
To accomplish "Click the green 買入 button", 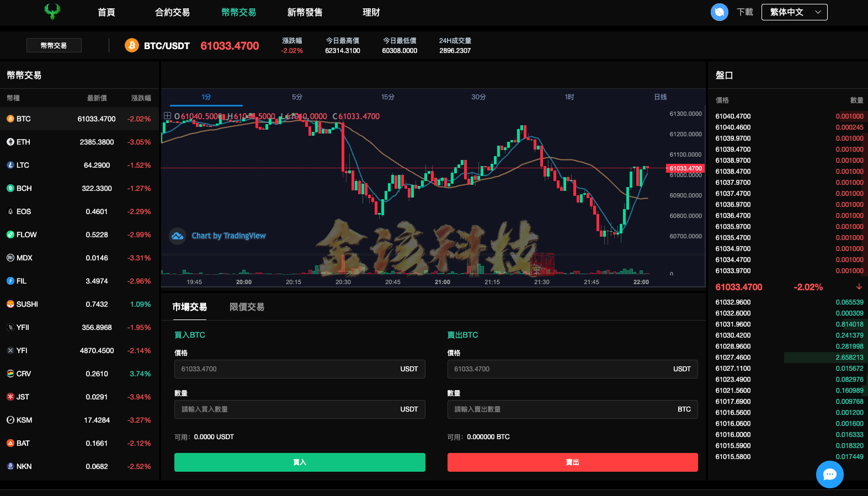I will 300,462.
